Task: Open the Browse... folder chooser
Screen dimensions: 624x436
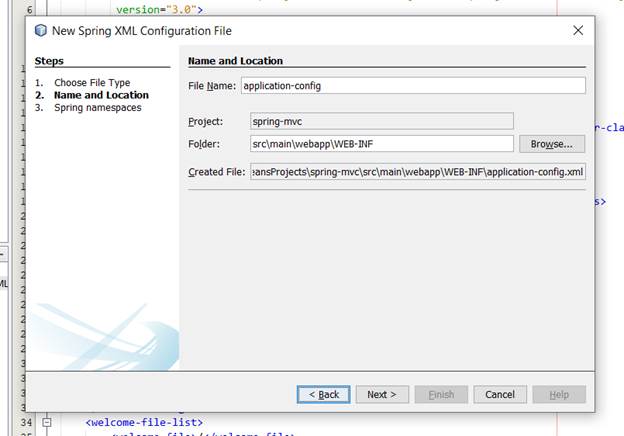Action: (x=552, y=144)
